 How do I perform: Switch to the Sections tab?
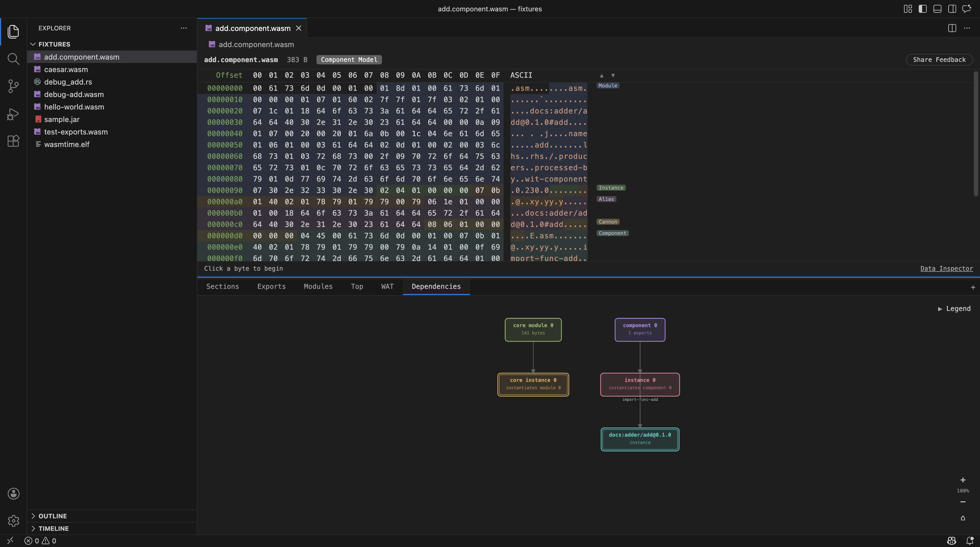[x=223, y=287]
